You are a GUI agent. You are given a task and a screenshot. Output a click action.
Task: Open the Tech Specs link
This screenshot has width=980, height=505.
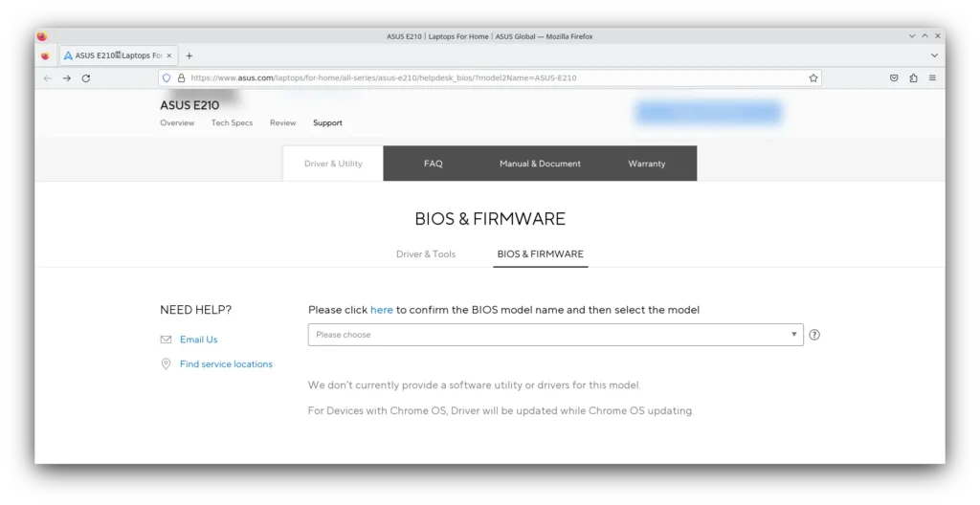[x=232, y=123]
